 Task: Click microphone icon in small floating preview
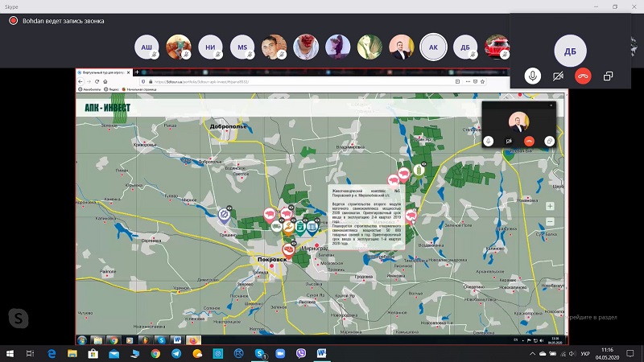point(489,142)
